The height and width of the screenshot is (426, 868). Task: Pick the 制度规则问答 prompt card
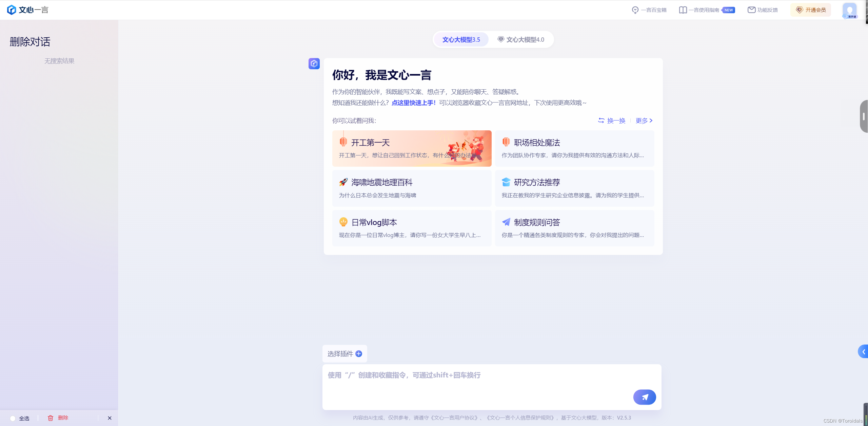pos(574,228)
